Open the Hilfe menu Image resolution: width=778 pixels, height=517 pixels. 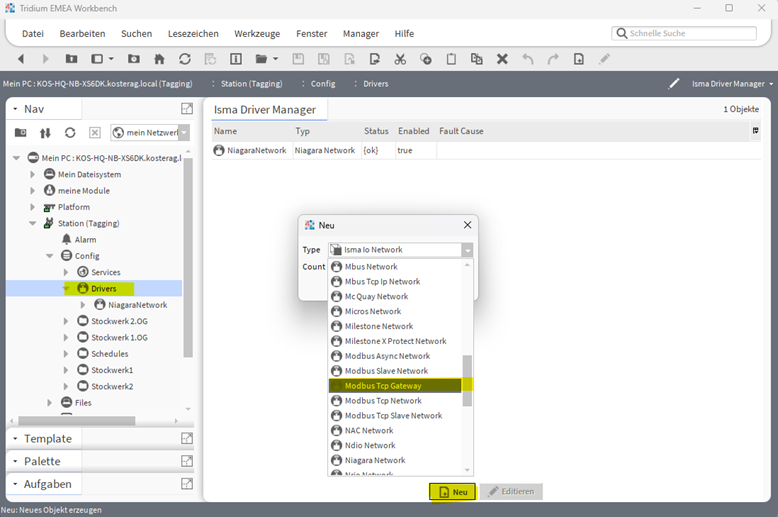(404, 34)
